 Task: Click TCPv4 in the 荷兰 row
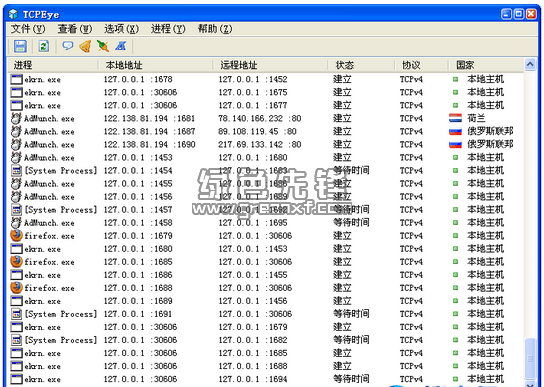point(411,118)
